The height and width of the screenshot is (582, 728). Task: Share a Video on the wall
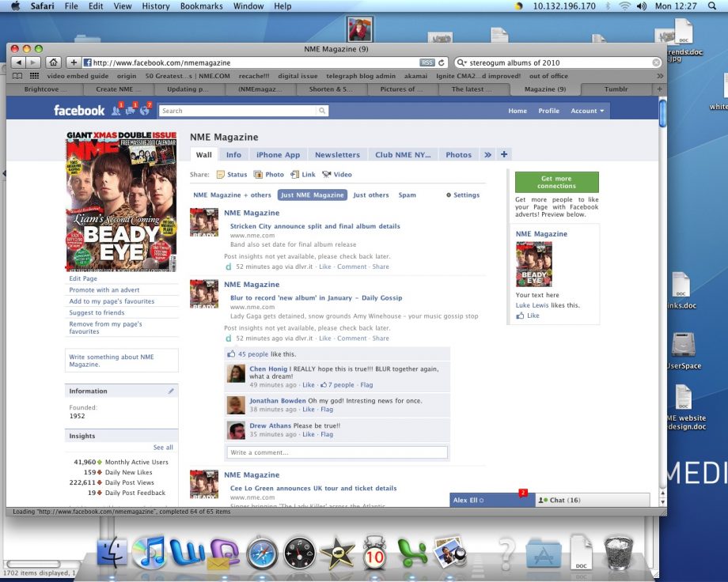(x=337, y=175)
